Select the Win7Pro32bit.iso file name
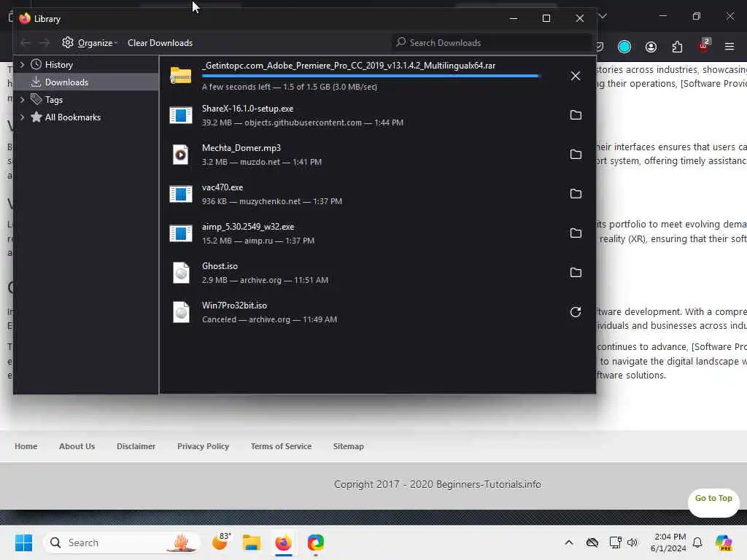 pos(234,306)
